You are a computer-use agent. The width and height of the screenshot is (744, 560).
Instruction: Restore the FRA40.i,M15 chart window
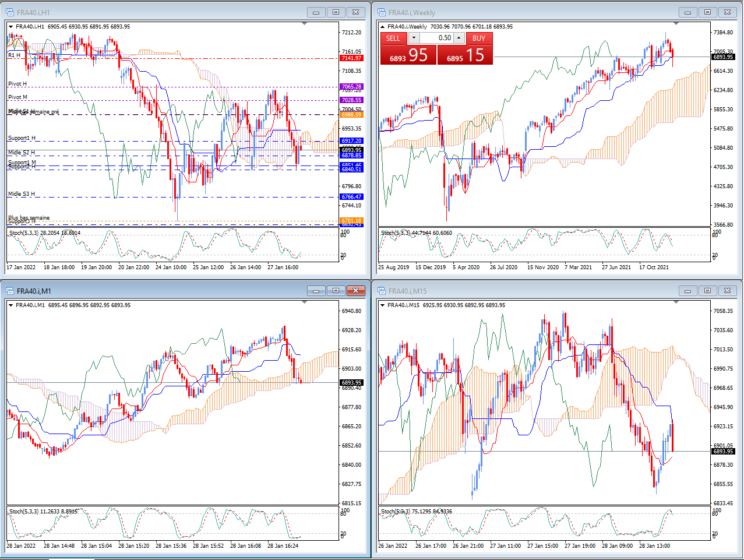tap(707, 291)
